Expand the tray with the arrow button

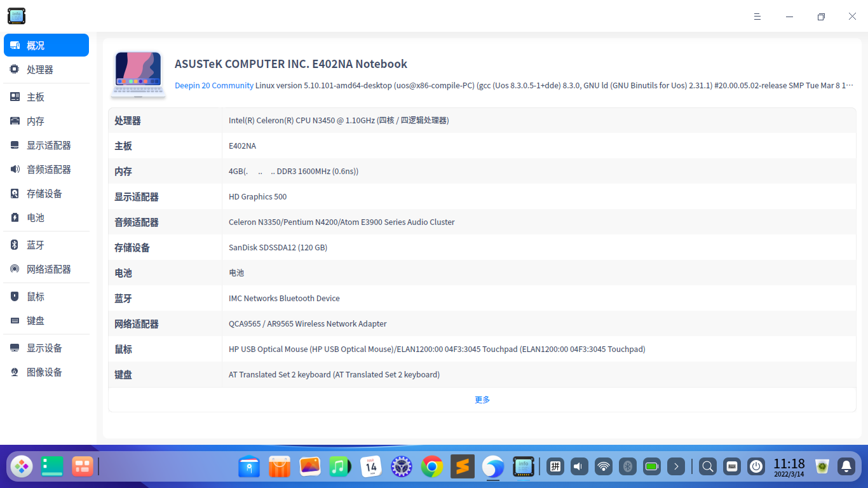coord(676,467)
